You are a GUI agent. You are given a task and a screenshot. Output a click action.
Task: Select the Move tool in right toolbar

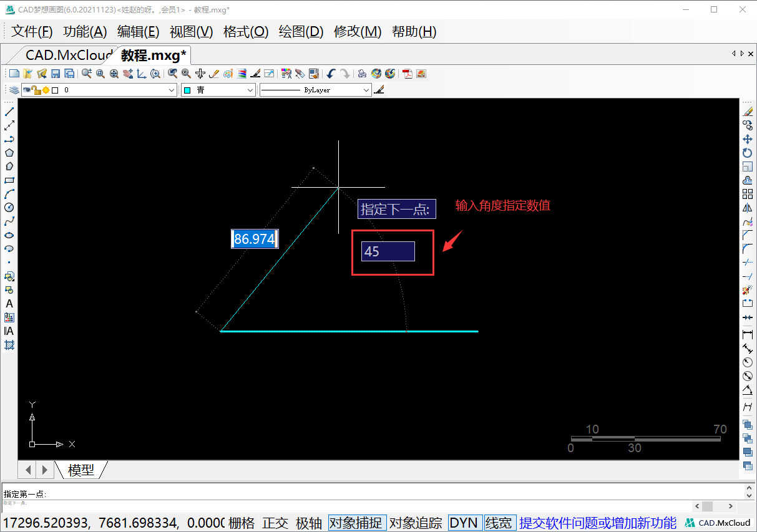[748, 140]
